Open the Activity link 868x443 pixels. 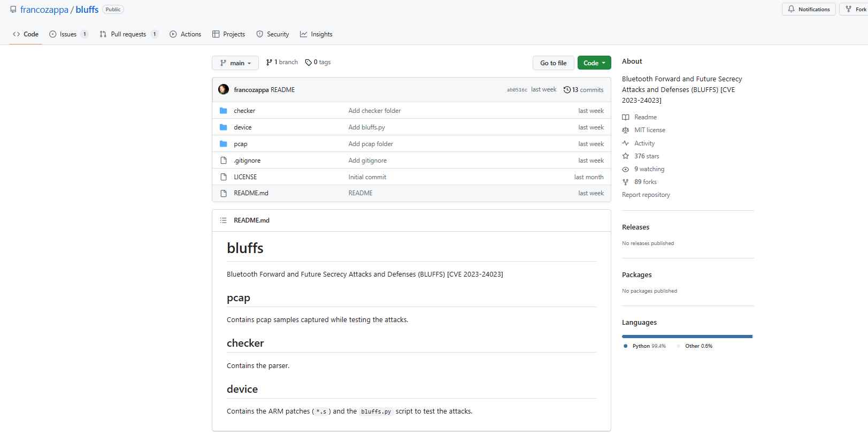tap(644, 143)
